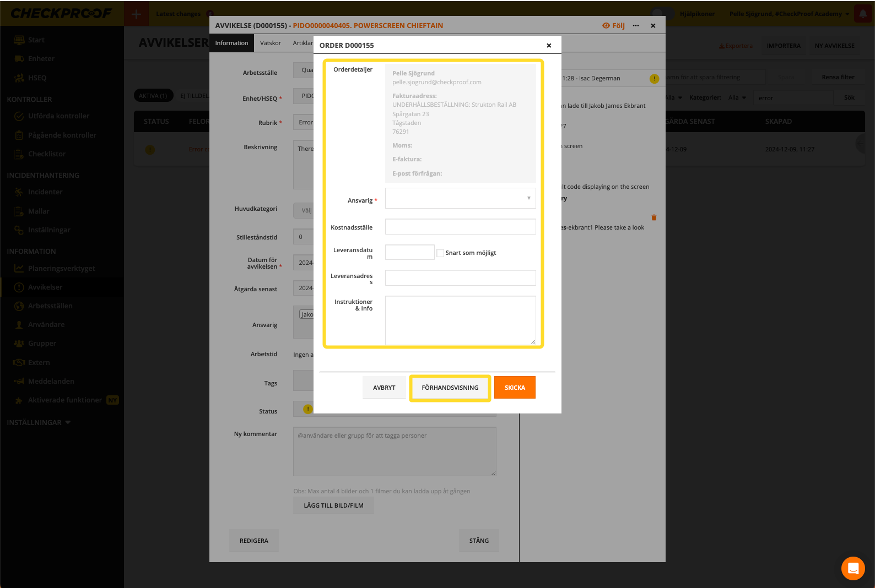875x588 pixels.
Task: Click into the Kostnadsställe input field
Action: click(x=460, y=227)
